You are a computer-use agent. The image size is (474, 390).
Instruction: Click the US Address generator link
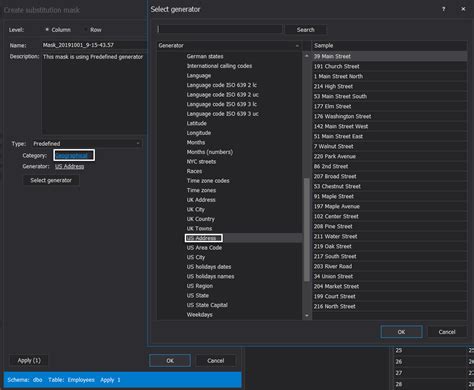point(69,166)
